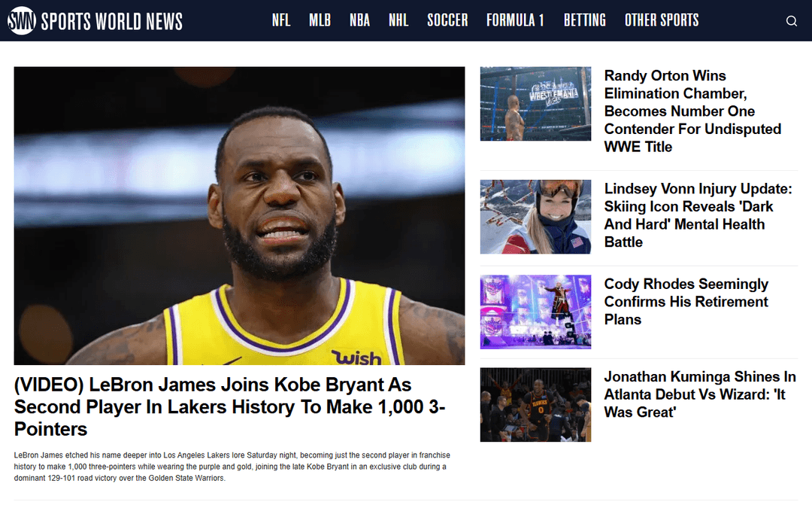Open Cody Rhodes retirement plans headline

coord(686,302)
